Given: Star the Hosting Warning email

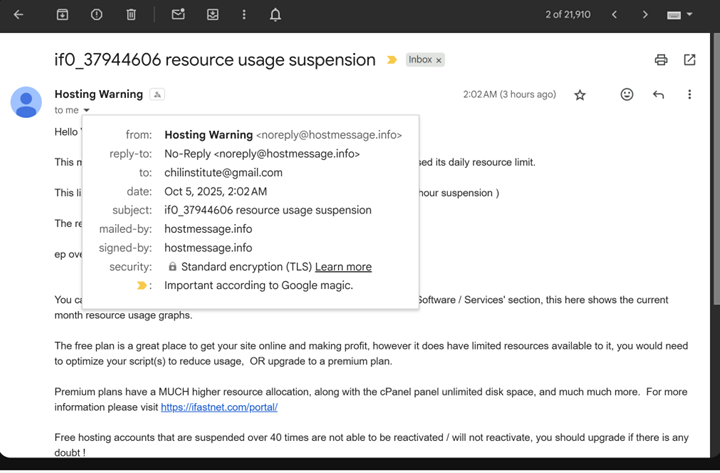Looking at the screenshot, I should point(580,95).
